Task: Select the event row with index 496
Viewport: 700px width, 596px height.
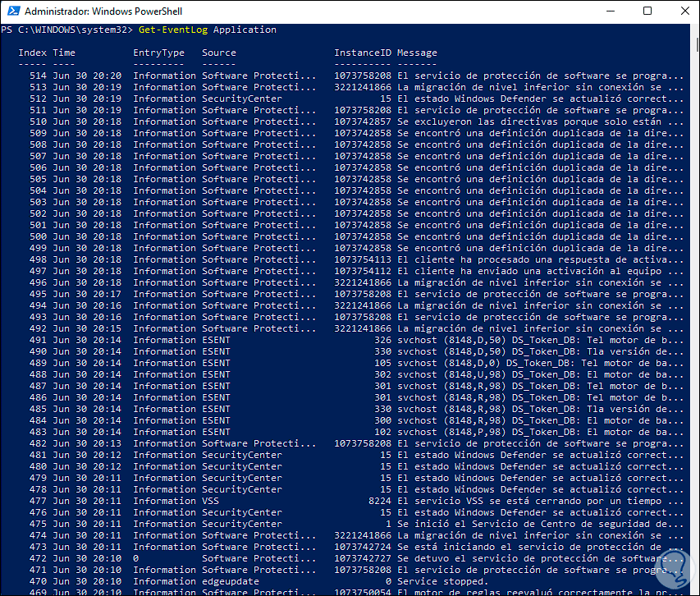Action: (x=356, y=282)
